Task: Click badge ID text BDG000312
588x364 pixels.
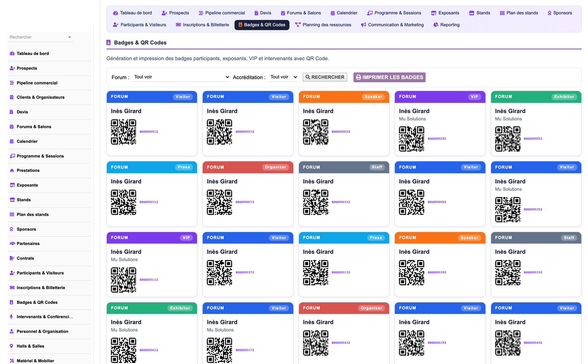Action: click(149, 202)
